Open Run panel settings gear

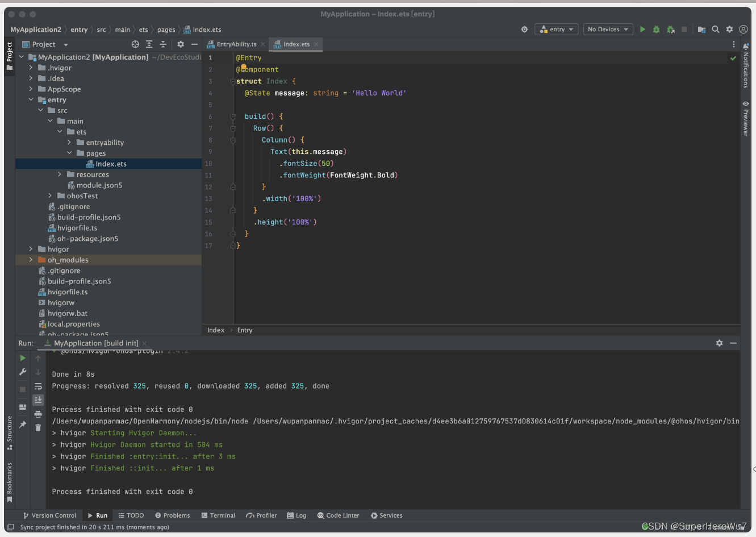(719, 343)
